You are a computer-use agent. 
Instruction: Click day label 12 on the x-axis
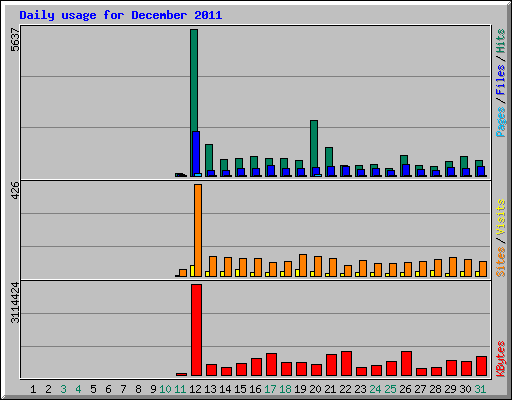point(195,389)
